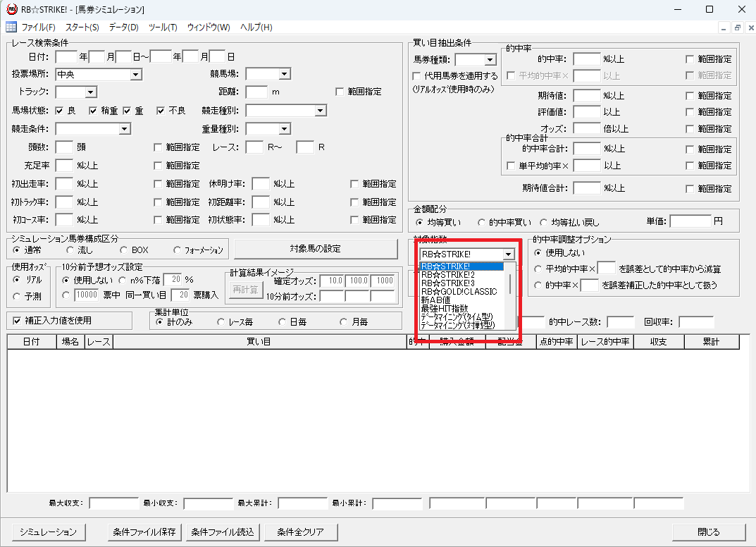The width and height of the screenshot is (756, 547).
Task: Click the 条件ファイル読込 button
Action: pyautogui.click(x=223, y=532)
